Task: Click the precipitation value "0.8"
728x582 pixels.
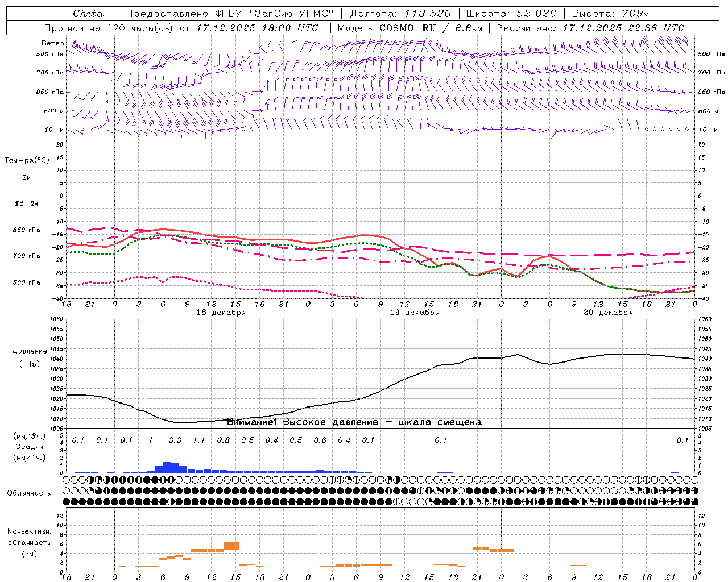Action: [x=224, y=440]
